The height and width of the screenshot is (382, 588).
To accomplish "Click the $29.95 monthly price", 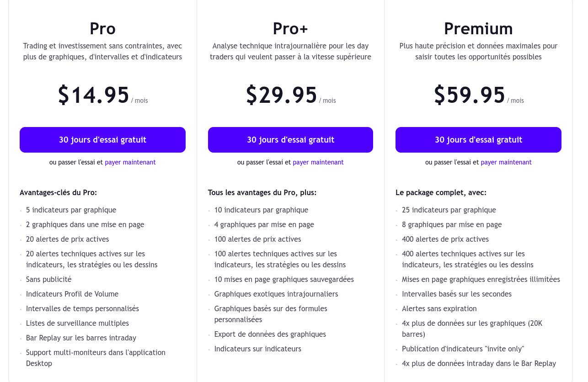I will pos(282,95).
